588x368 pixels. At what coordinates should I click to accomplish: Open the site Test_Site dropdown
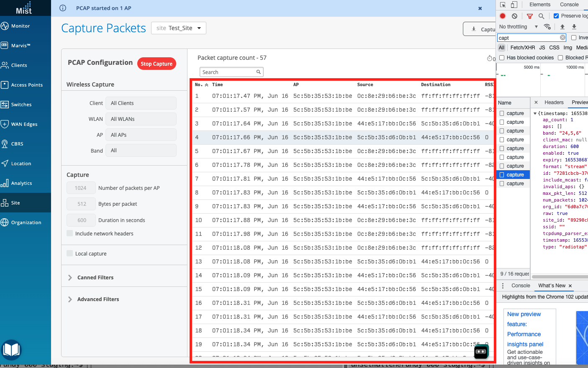179,28
